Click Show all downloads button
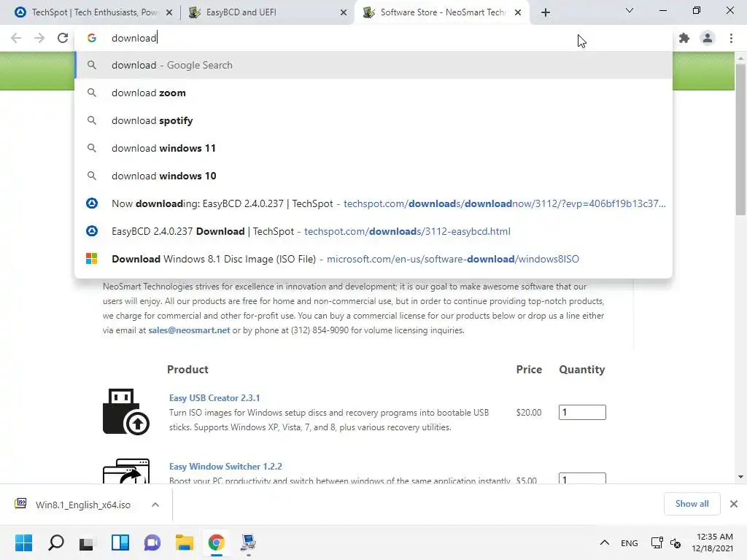Screen dimensions: 747x560 click(x=692, y=504)
